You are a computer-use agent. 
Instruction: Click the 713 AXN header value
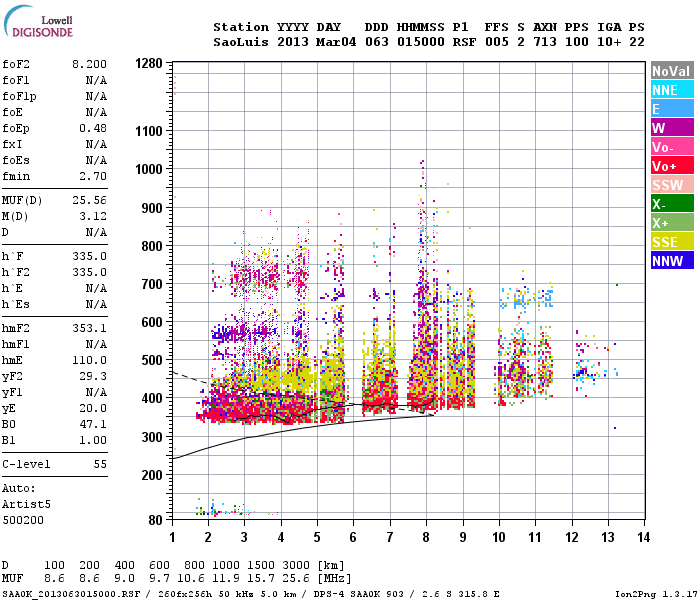coord(545,42)
